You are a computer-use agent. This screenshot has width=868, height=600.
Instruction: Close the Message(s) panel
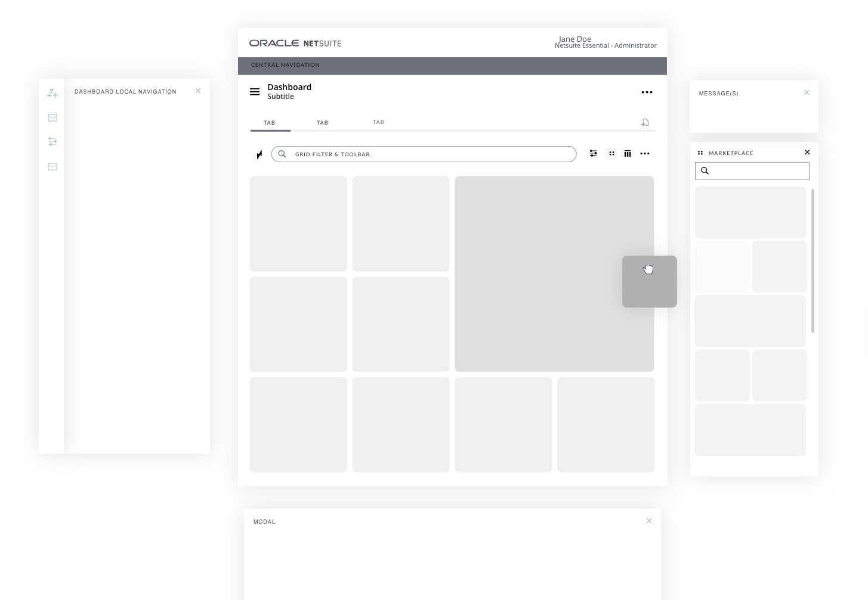[807, 92]
